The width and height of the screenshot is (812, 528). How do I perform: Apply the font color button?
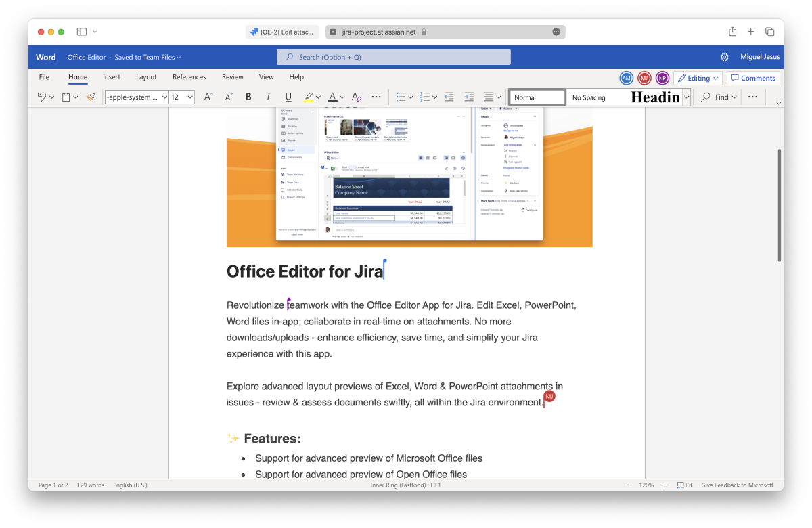coord(332,97)
